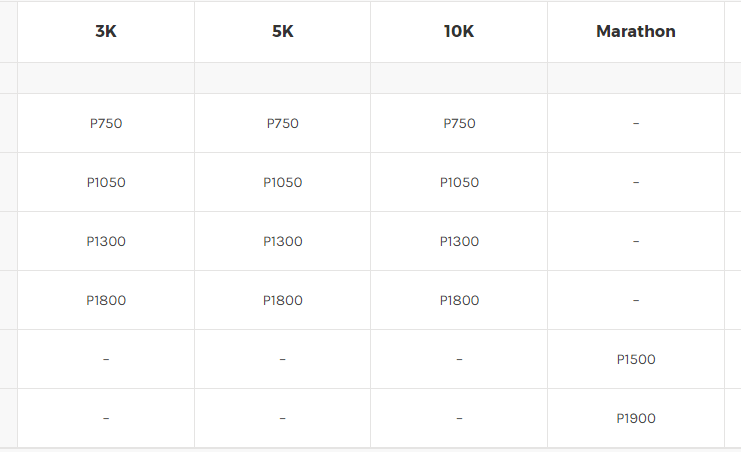The image size is (741, 452).
Task: Select the P1050 cell under 3K
Action: pos(106,182)
